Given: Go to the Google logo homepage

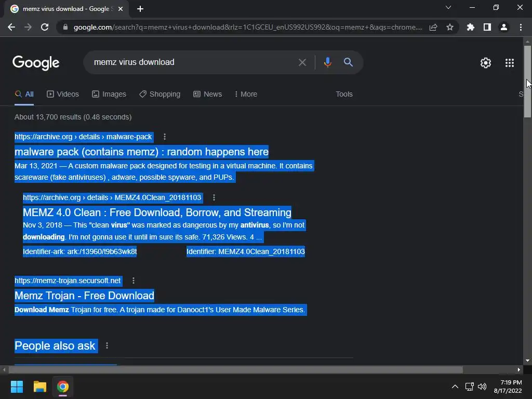Looking at the screenshot, I should [36, 63].
